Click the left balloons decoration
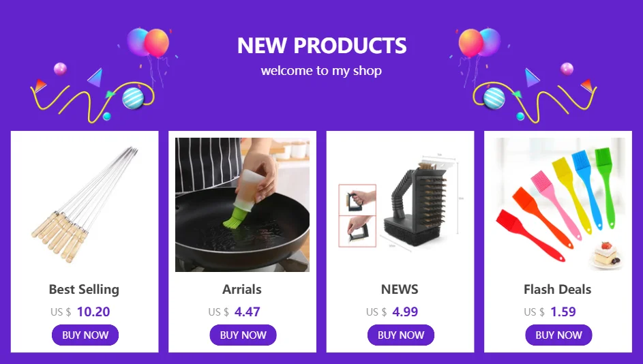 (x=148, y=43)
